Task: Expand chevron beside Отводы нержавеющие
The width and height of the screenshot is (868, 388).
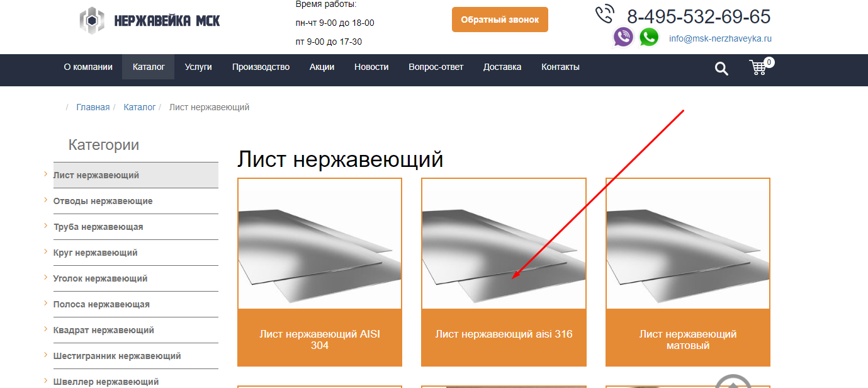Action: click(46, 200)
